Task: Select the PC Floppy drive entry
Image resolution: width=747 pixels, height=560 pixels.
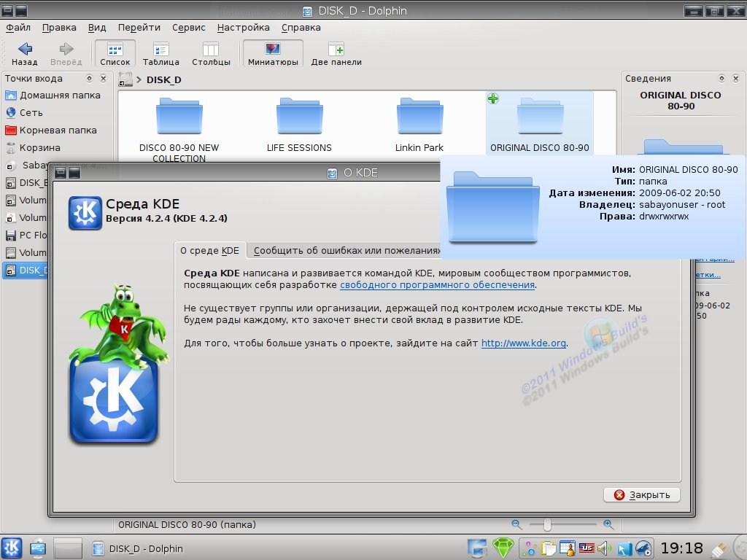Action: (x=26, y=236)
